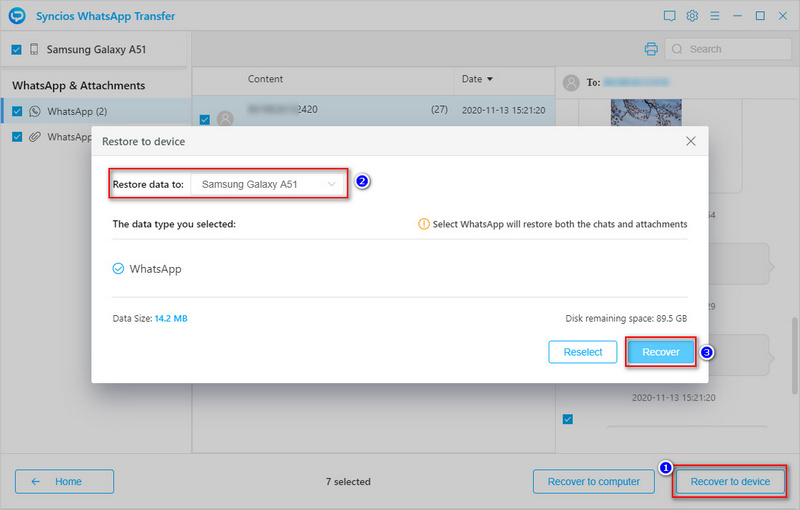
Task: Close the Restore to device dialog
Action: pyautogui.click(x=690, y=141)
